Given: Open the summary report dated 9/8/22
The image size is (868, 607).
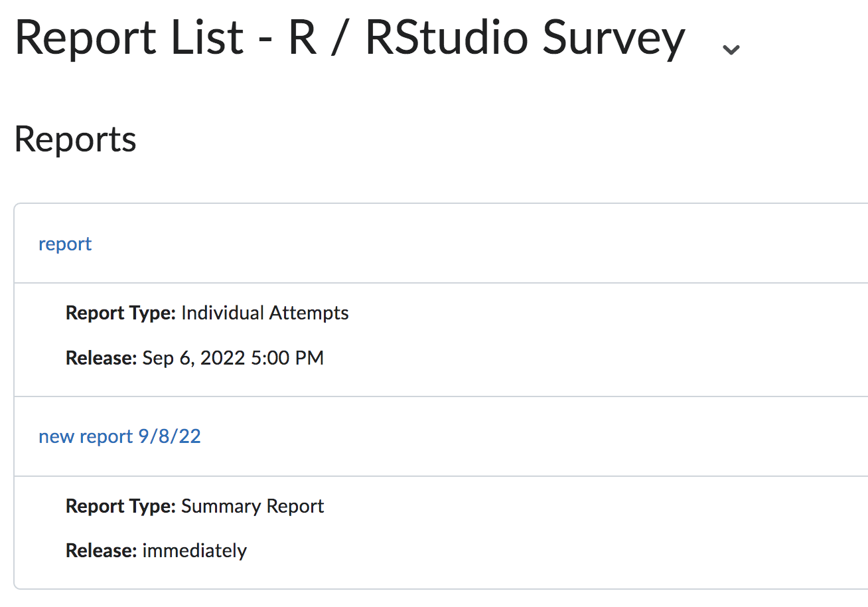Looking at the screenshot, I should pos(119,436).
